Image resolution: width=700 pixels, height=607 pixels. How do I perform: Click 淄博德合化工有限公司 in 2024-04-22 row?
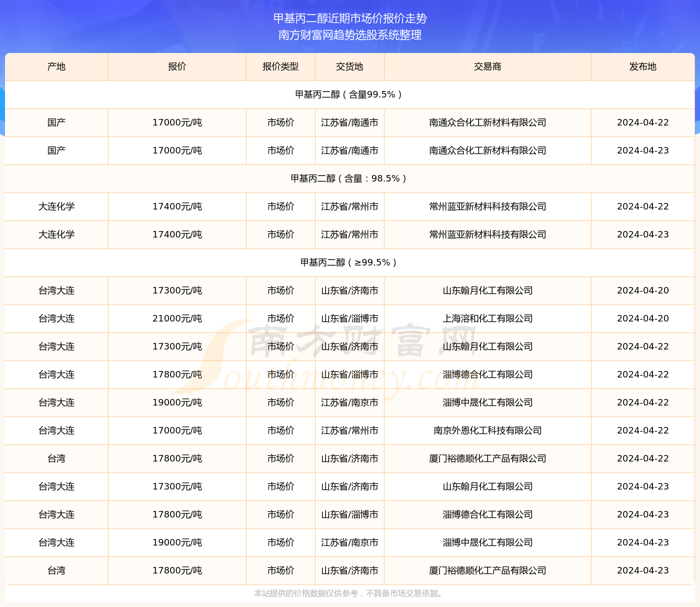[487, 374]
